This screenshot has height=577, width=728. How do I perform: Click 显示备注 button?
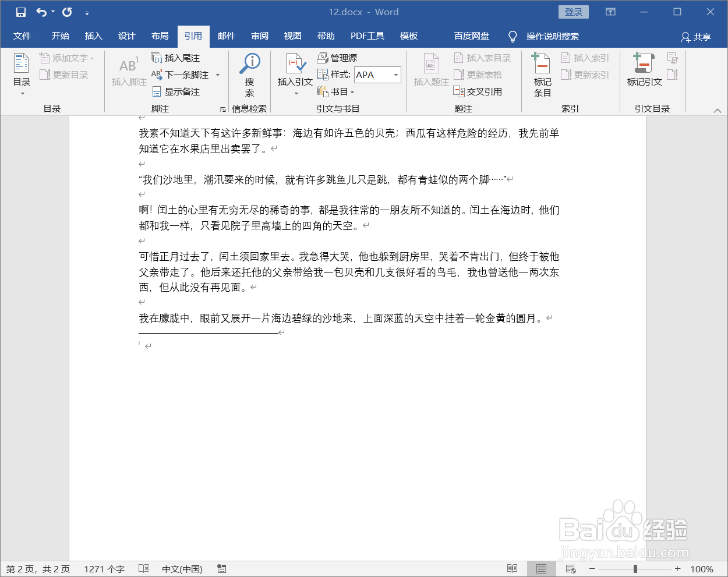tap(175, 91)
